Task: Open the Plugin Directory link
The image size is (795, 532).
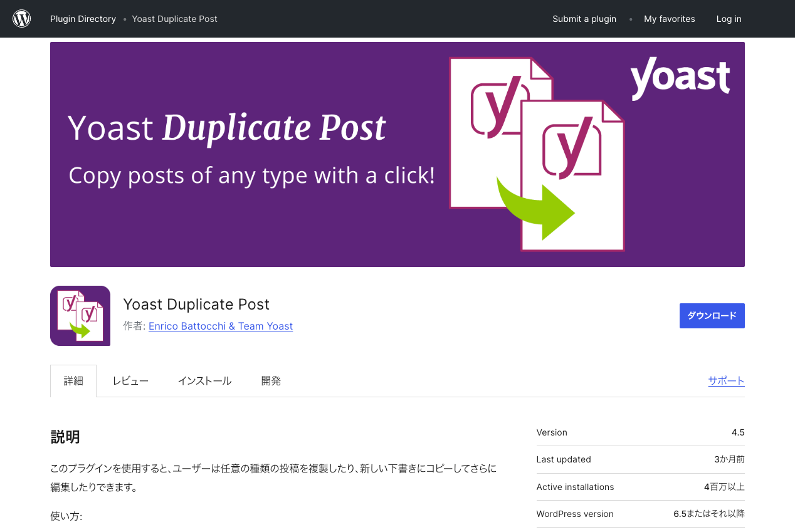Action: (83, 19)
